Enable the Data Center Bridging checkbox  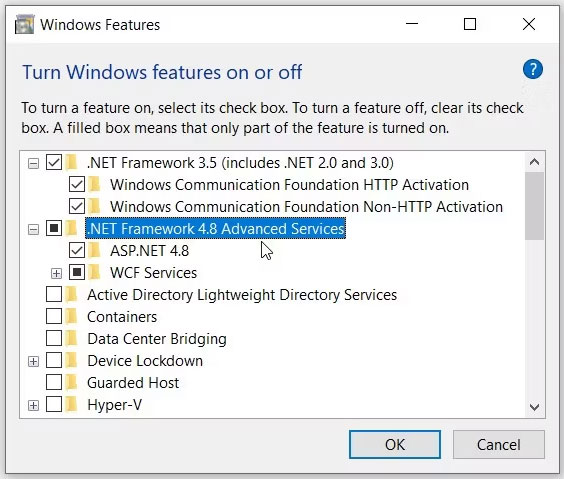pyautogui.click(x=54, y=338)
